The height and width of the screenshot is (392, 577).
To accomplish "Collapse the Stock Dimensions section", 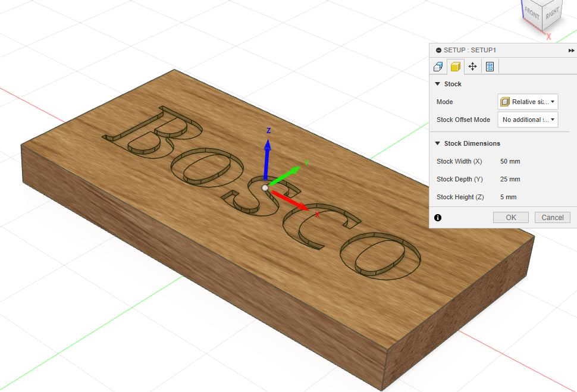I will (x=438, y=143).
